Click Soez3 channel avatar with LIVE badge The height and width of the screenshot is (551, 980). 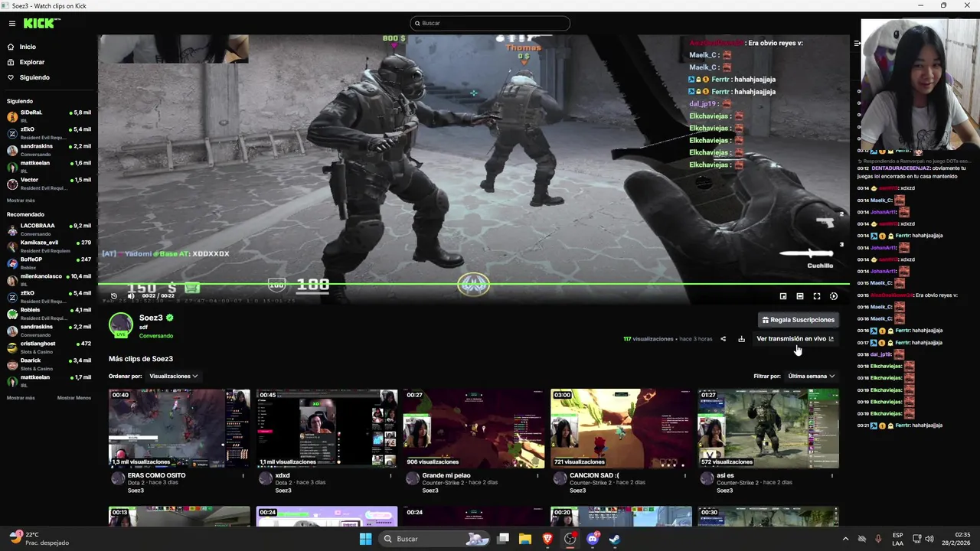tap(121, 325)
